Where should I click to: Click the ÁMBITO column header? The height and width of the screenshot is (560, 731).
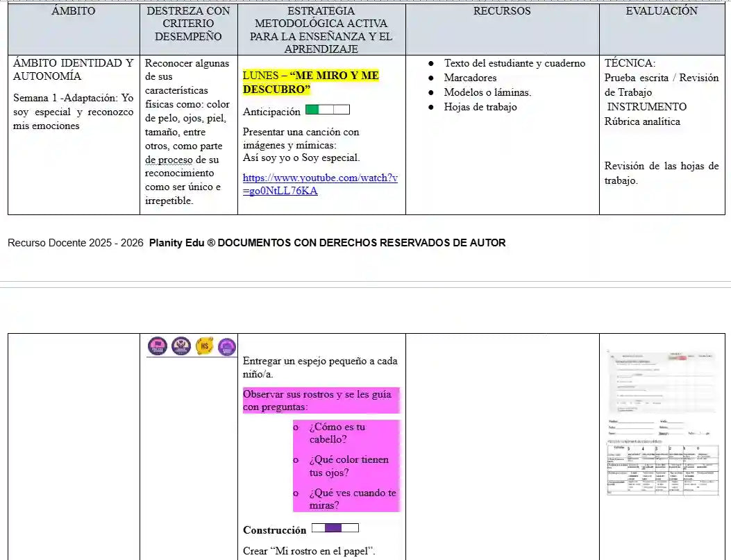[x=73, y=11]
